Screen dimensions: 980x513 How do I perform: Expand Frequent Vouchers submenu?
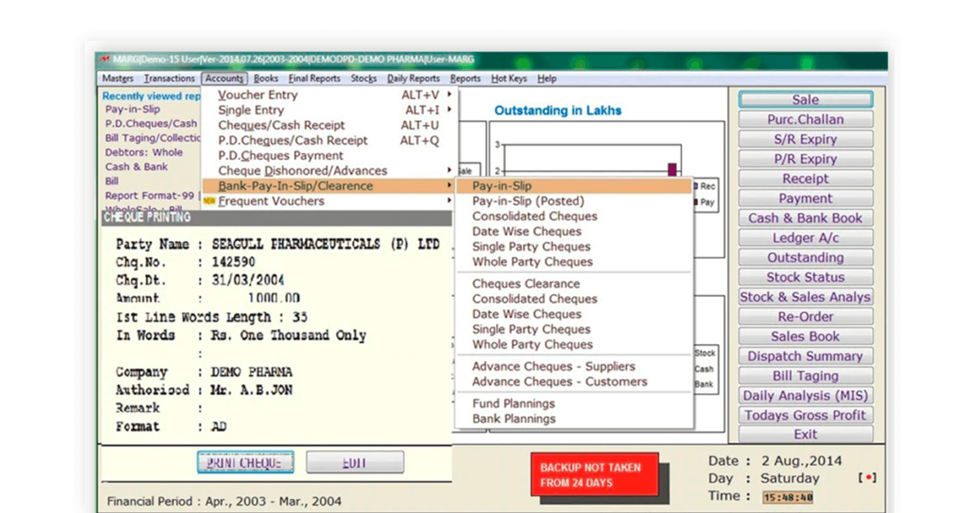330,201
